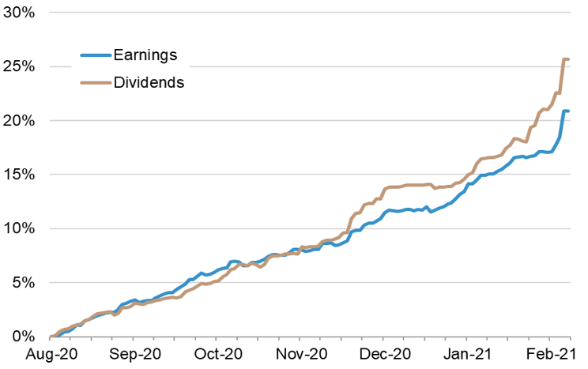
Task: Click the 0% y-axis label
Action: (23, 337)
